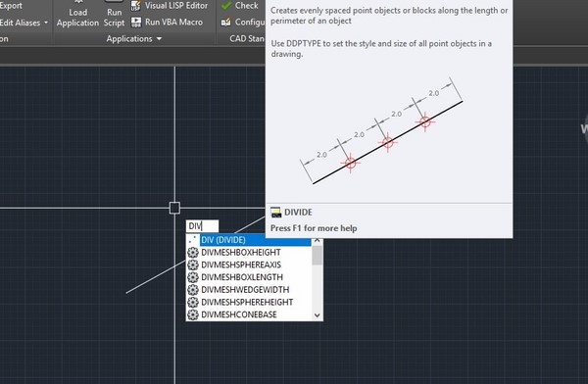Click the DIVIDE command icon in tooltip

click(276, 213)
